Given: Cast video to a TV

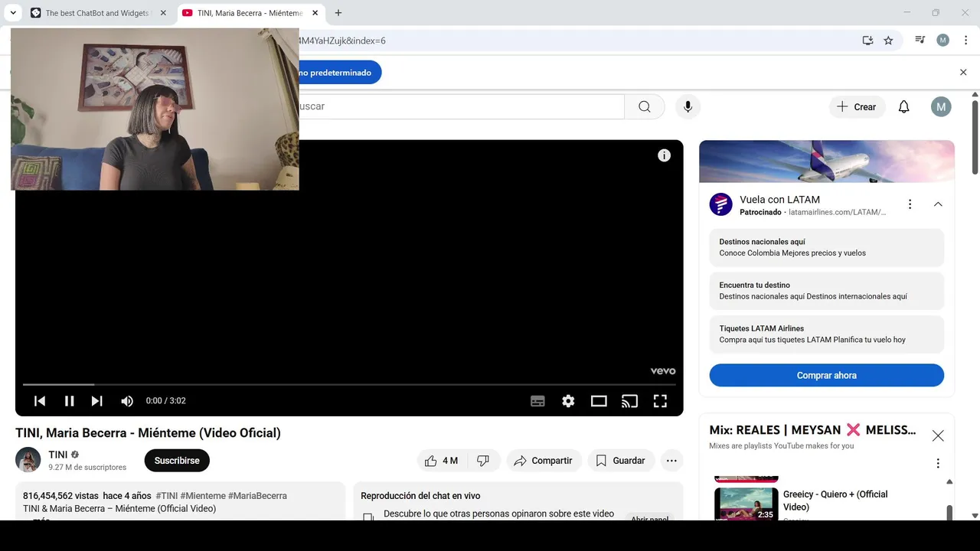Looking at the screenshot, I should point(629,401).
